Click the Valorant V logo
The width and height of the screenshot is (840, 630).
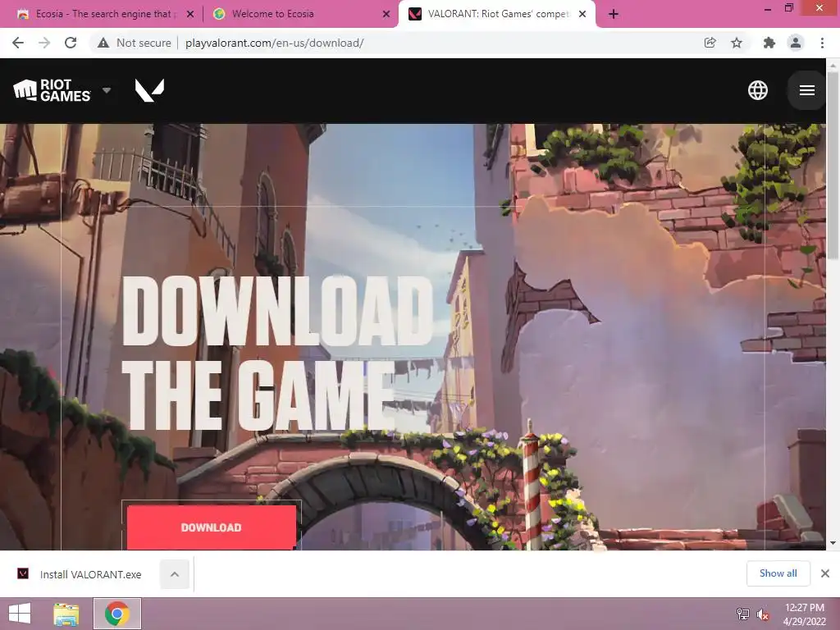[x=149, y=90]
